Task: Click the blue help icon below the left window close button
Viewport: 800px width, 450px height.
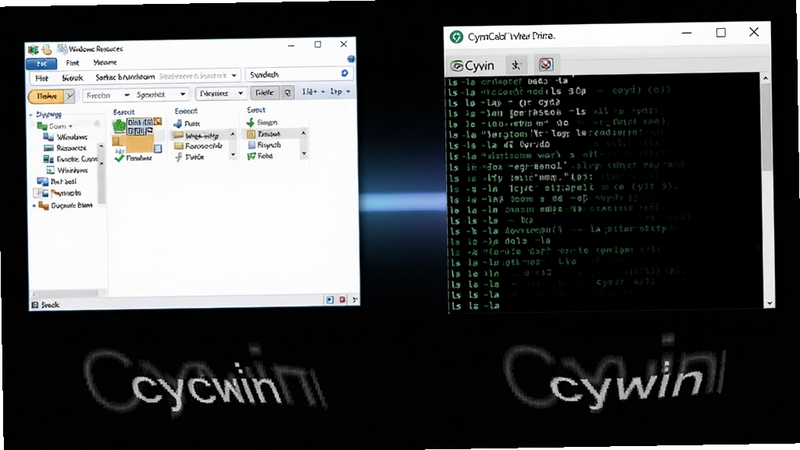Action: pyautogui.click(x=351, y=59)
